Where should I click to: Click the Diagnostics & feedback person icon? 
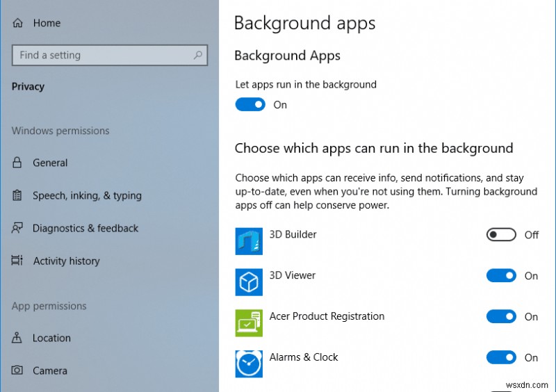(17, 228)
